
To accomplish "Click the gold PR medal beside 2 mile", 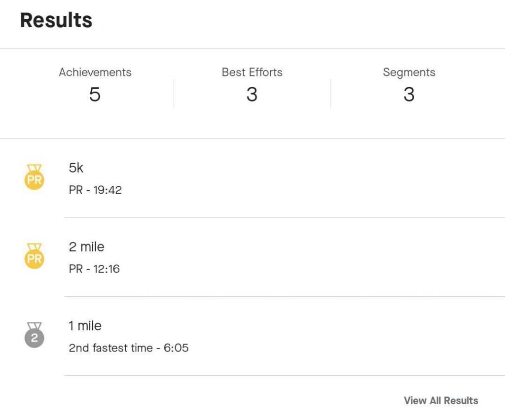I will tap(34, 256).
